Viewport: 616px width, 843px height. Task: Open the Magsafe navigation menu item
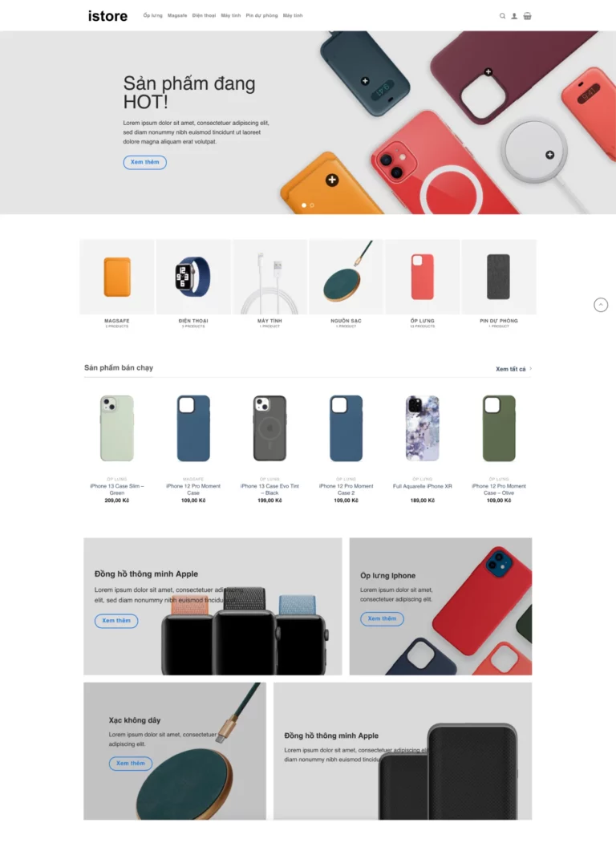click(x=177, y=15)
